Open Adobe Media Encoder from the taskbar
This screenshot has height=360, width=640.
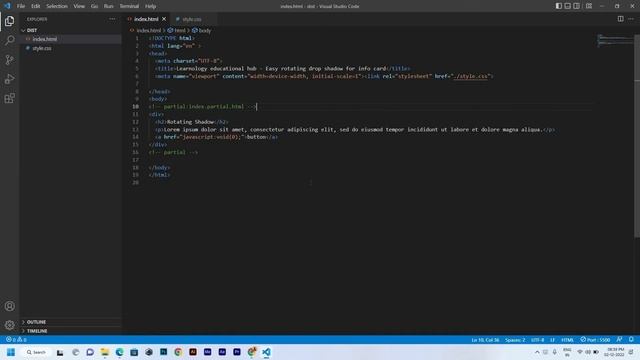point(207,352)
